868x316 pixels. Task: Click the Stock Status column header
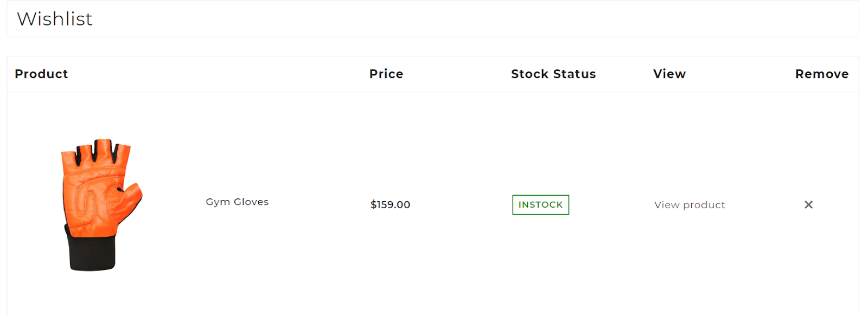553,74
